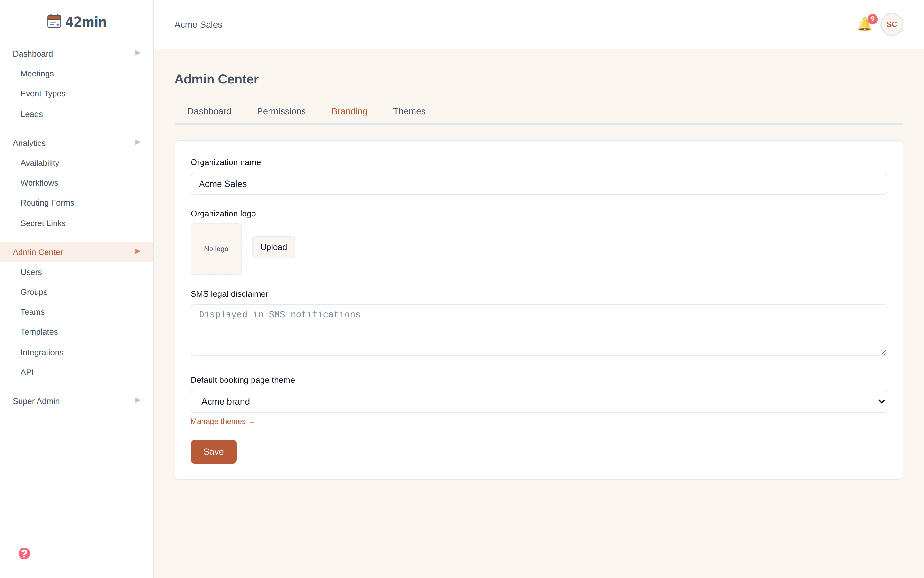This screenshot has height=578, width=924.
Task: Open Templates in the sidebar
Action: [39, 332]
